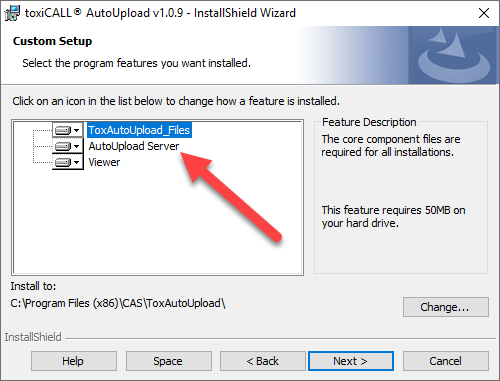Click the installer icon in the title bar
This screenshot has width=500, height=381.
tap(12, 13)
